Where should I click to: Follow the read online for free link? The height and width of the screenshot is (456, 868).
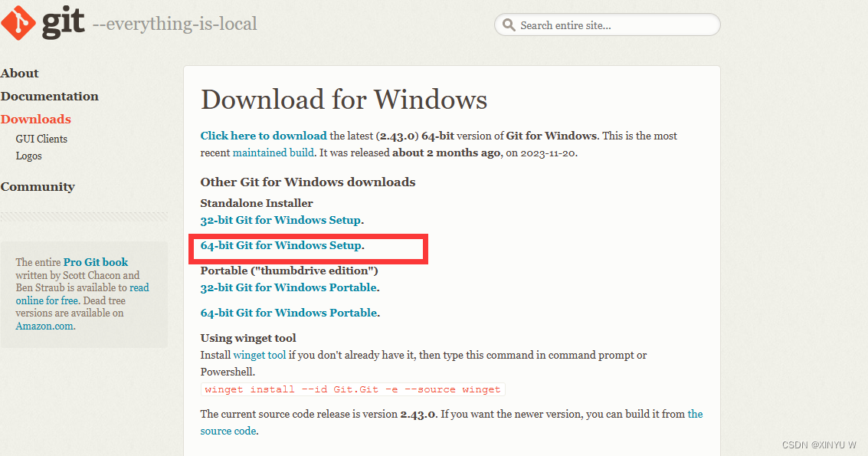(82, 294)
